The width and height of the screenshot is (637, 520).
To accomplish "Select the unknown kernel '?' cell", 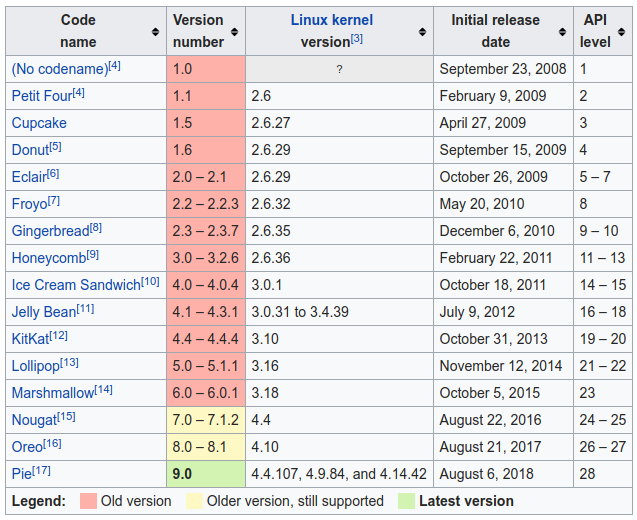I will 340,69.
